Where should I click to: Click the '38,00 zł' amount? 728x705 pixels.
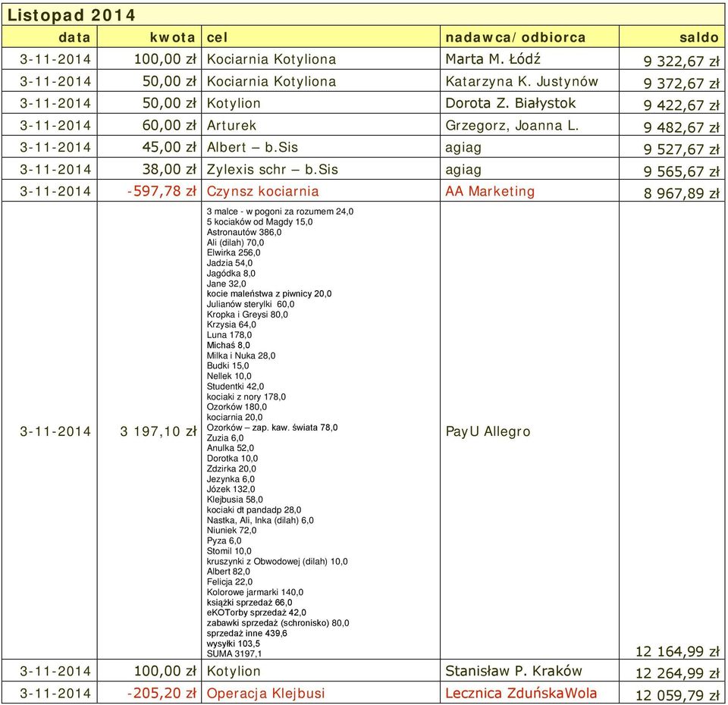169,169
